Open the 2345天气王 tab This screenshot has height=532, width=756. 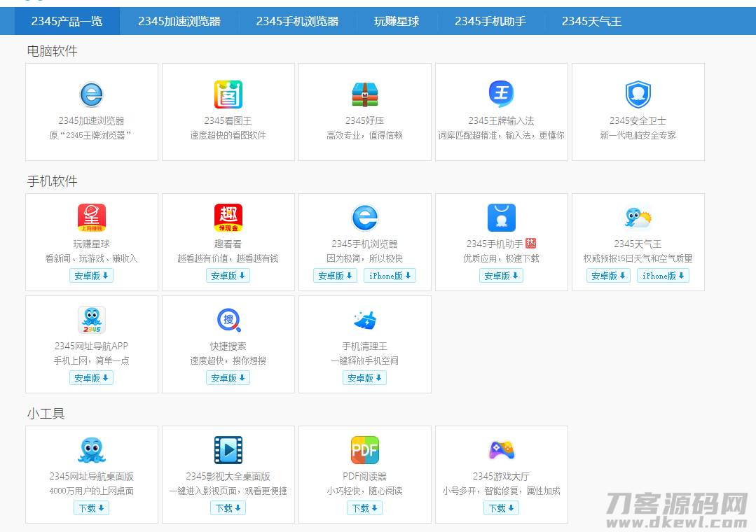591,21
